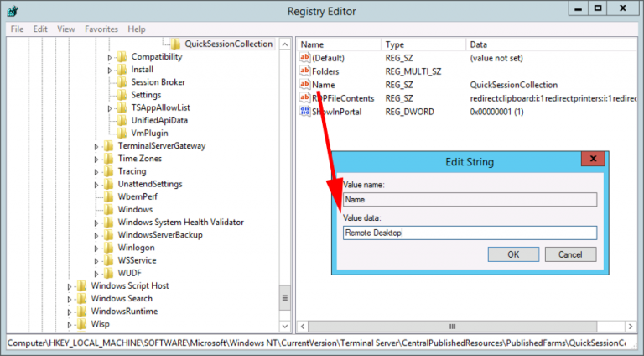Select the Wisp tree item

pos(101,324)
